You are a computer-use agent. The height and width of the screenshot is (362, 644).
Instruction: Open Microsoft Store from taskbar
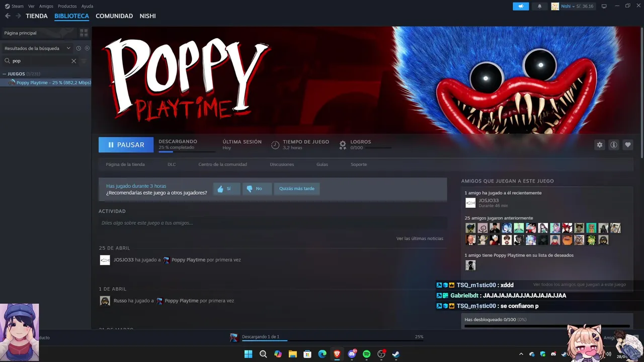click(307, 354)
